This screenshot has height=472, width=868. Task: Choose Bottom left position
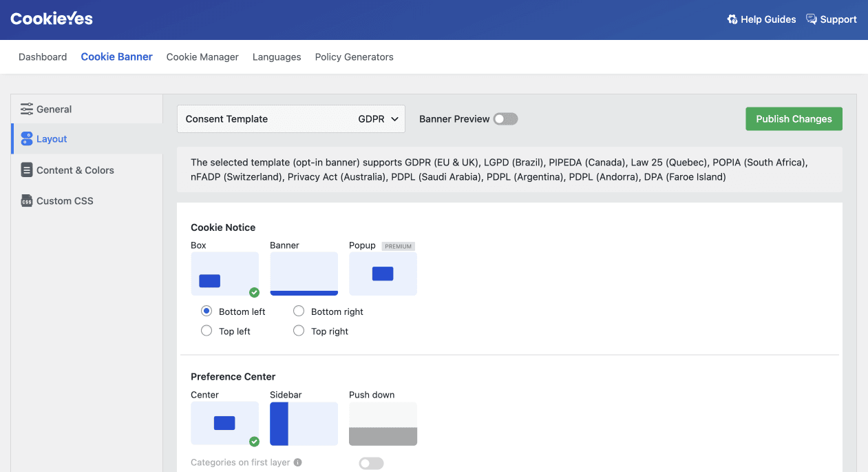[x=207, y=311]
